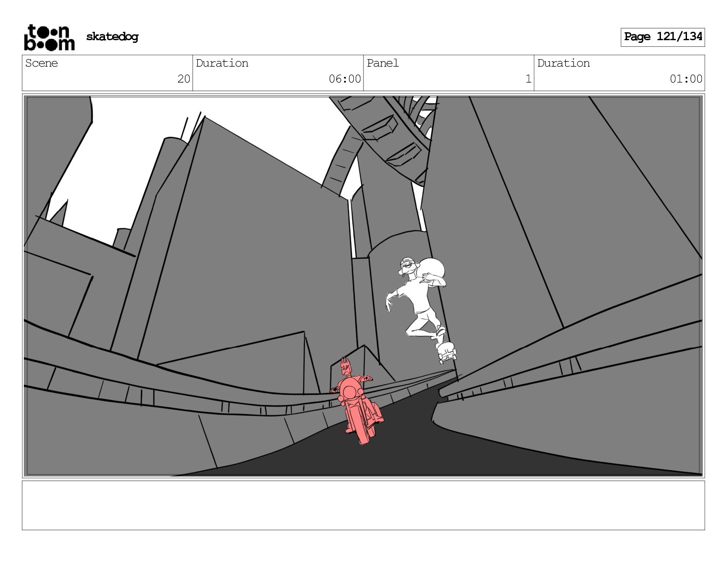Click the Toon Boom logo
Viewport: 728px width, 563px height.
49,37
